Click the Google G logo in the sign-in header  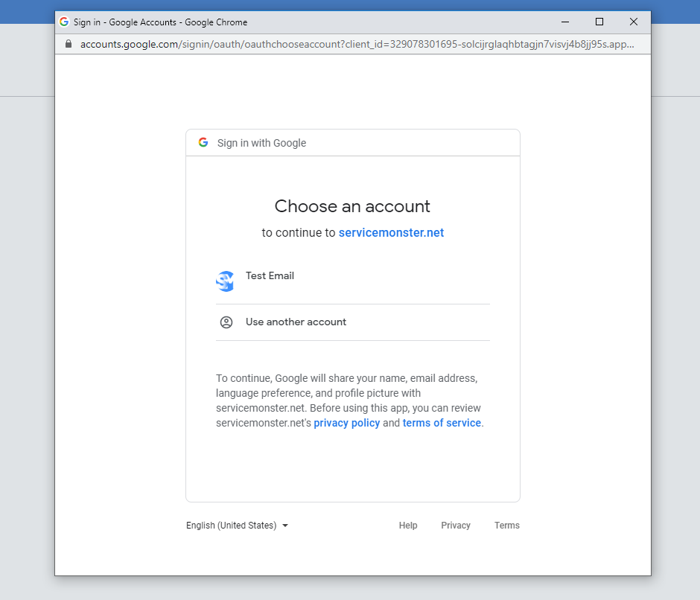tap(203, 142)
